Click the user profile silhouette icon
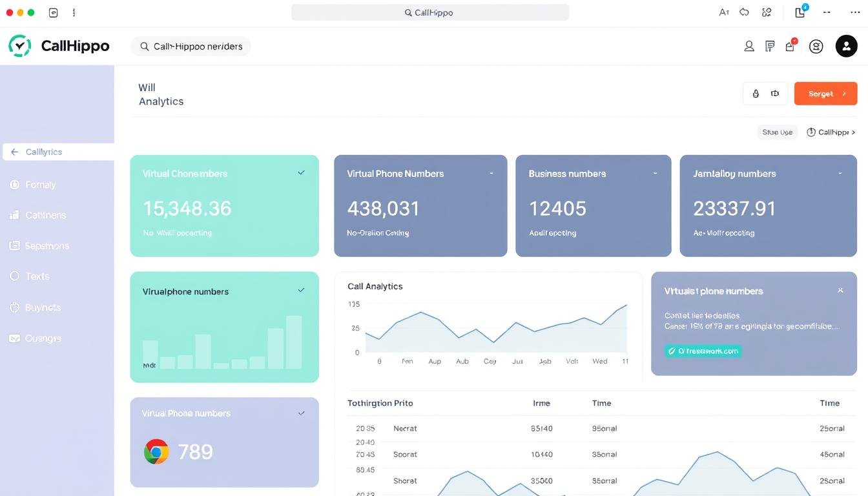The width and height of the screenshot is (868, 496). (x=749, y=46)
